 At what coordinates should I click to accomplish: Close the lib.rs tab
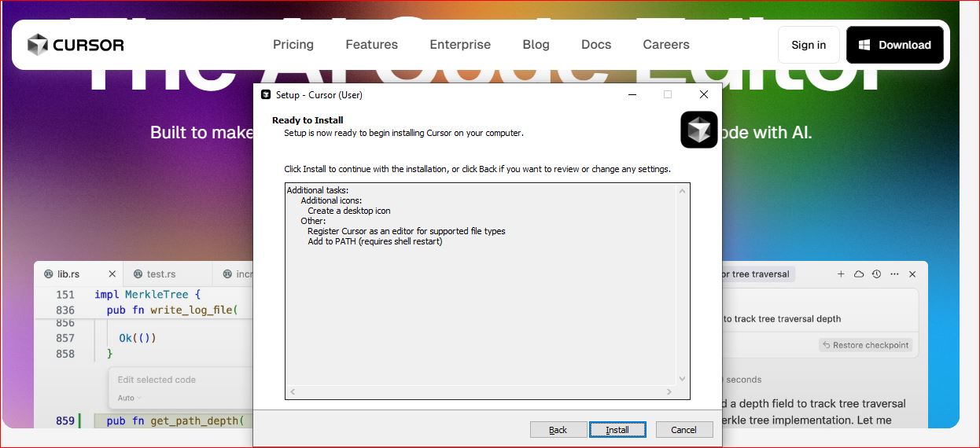pos(112,274)
